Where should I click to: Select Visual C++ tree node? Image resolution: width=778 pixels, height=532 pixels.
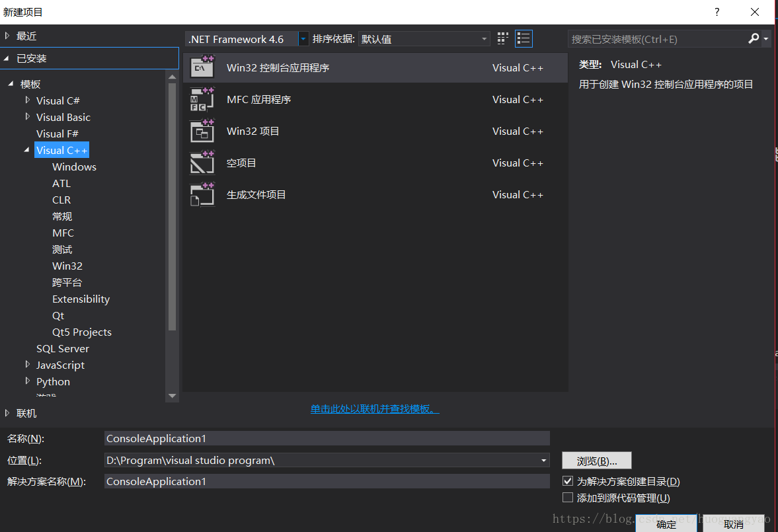pyautogui.click(x=61, y=151)
